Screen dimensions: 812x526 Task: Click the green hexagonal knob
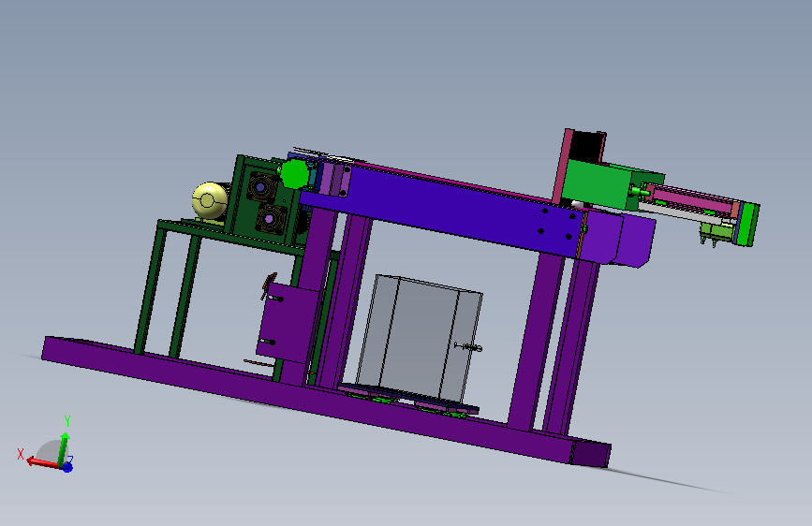point(295,174)
